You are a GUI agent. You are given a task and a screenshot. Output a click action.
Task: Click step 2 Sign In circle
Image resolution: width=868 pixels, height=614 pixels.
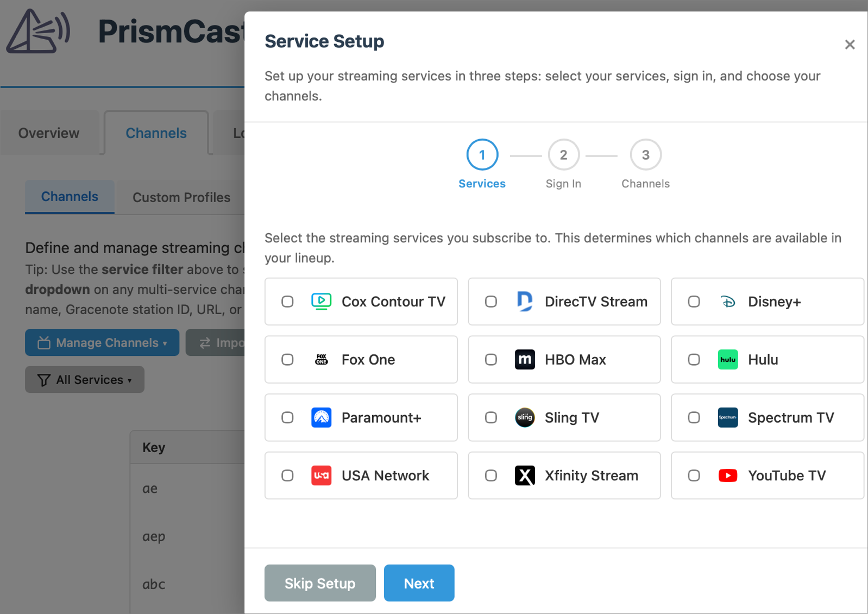tap(564, 155)
